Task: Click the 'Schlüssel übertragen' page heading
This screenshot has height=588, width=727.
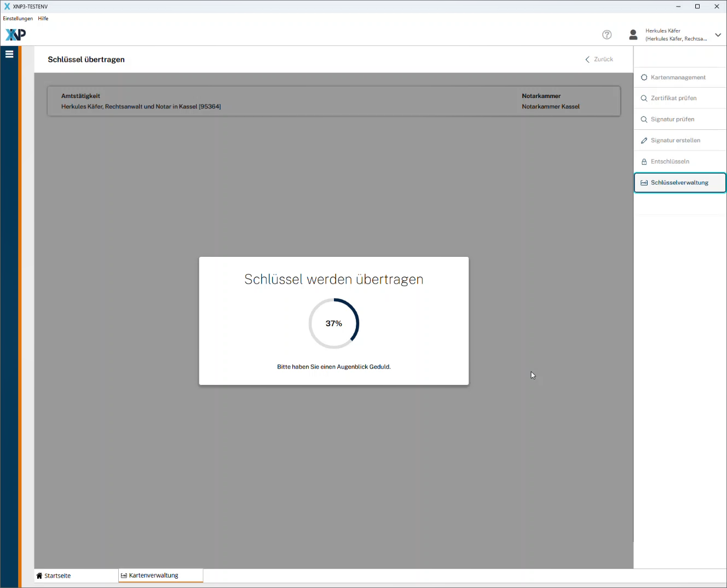Action: coord(86,60)
